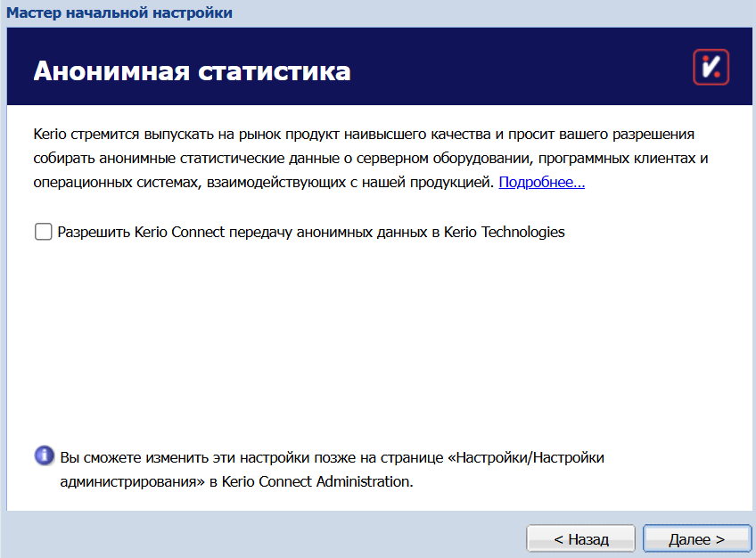This screenshot has width=756, height=558.
Task: Click the paragraph beginning "Kerio стремится выпускать"
Action: click(370, 158)
